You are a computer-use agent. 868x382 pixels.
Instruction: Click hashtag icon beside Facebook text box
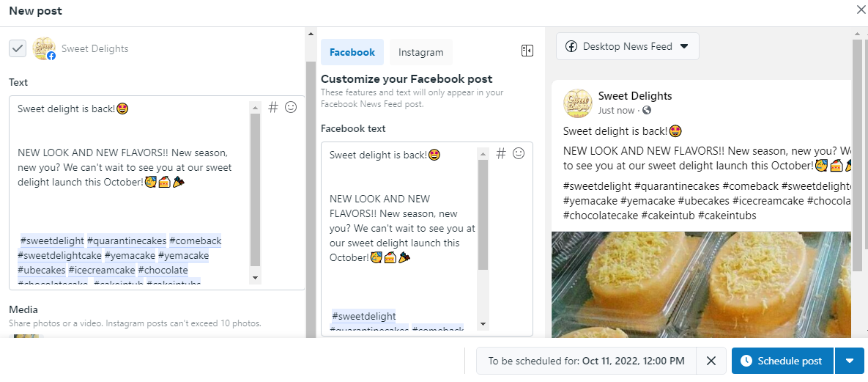click(501, 153)
